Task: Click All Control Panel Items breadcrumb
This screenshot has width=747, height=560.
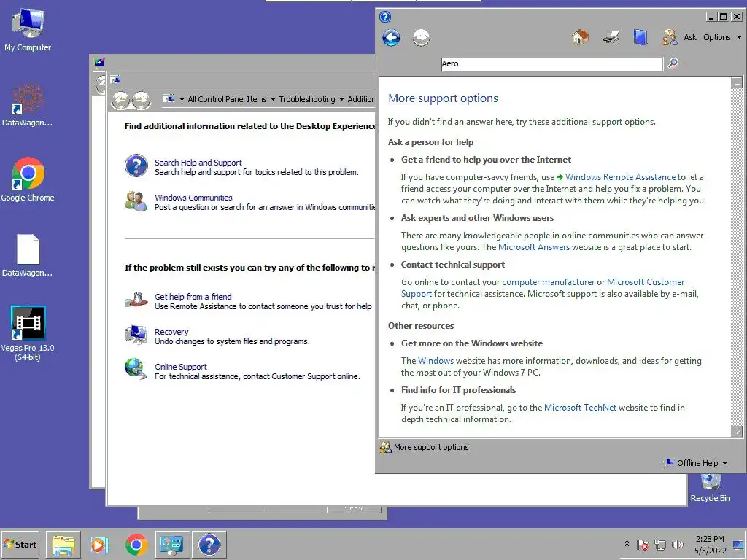Action: click(x=228, y=99)
